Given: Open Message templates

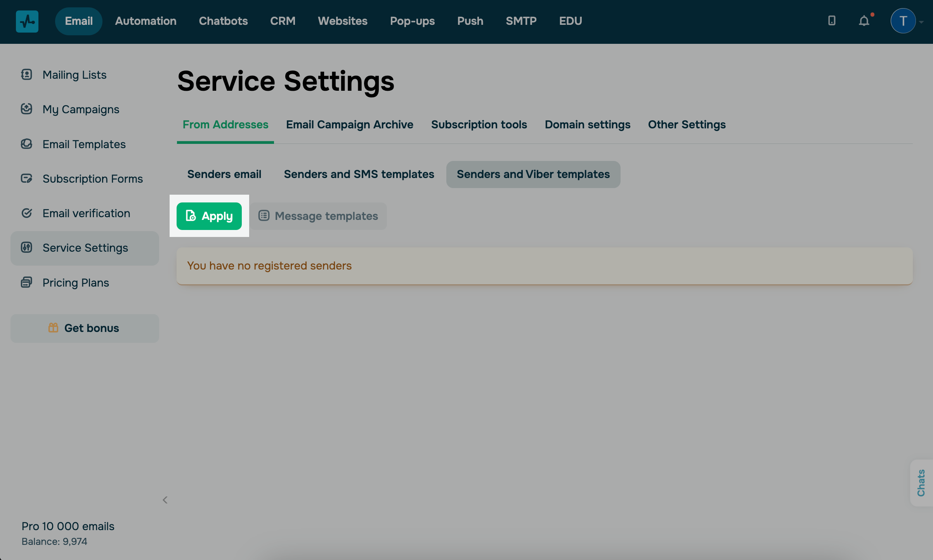Looking at the screenshot, I should pyautogui.click(x=318, y=216).
